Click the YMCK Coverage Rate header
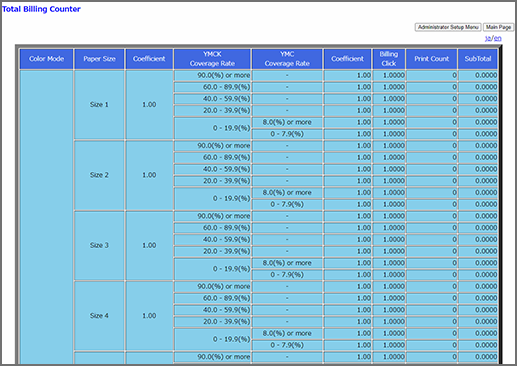 [x=212, y=59]
